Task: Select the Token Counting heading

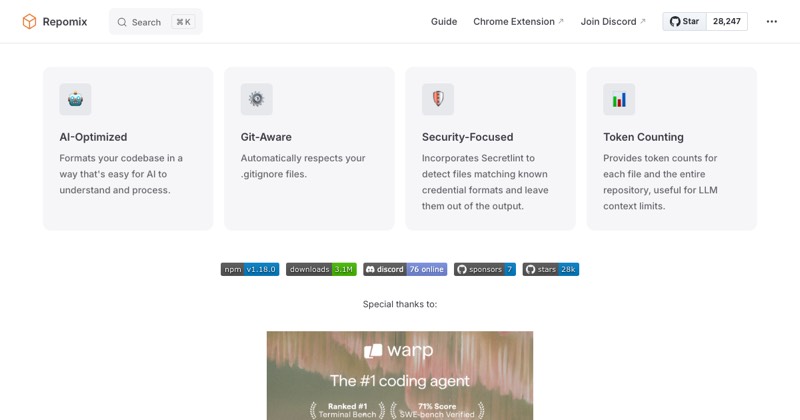Action: (x=643, y=137)
